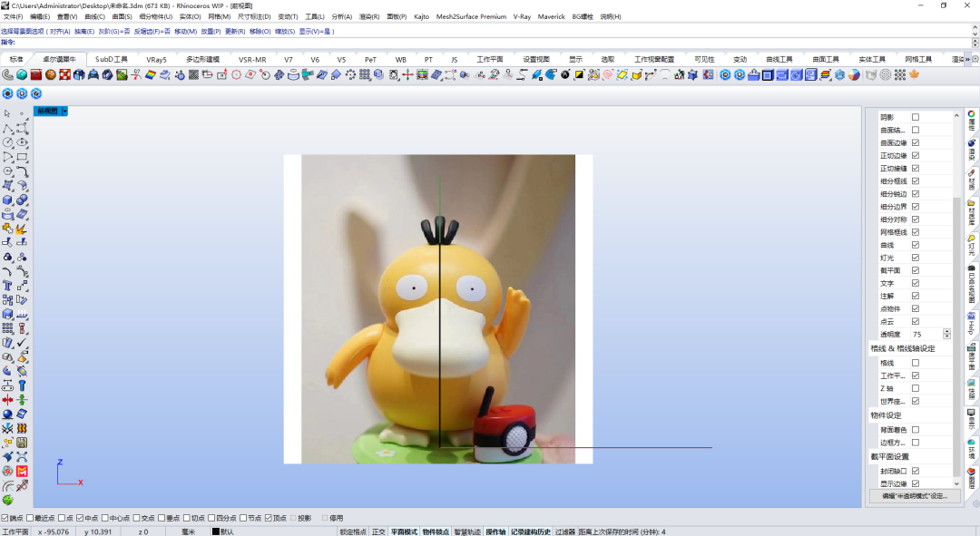Toggle the 灯光 lights checkbox
The height and width of the screenshot is (536, 980).
[x=916, y=258]
